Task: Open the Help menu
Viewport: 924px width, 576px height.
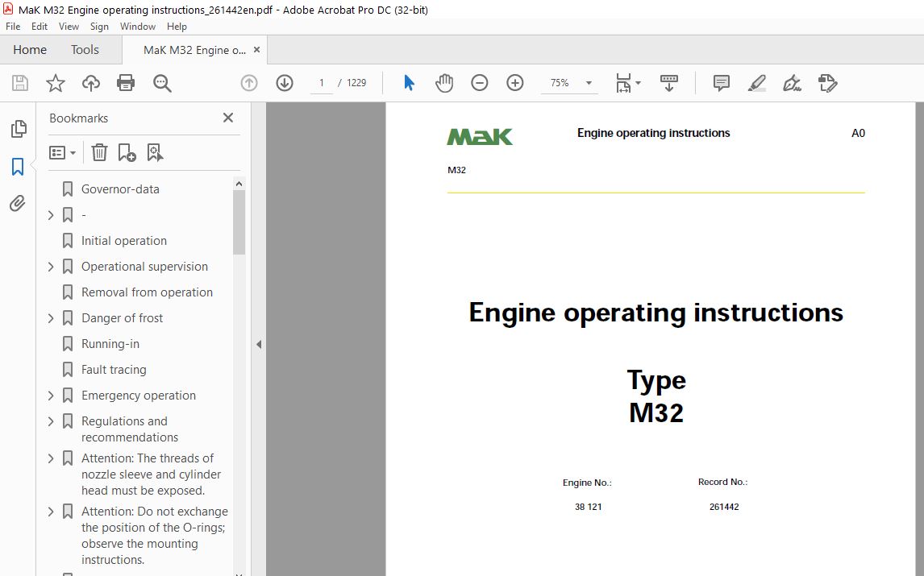Action: coord(177,27)
